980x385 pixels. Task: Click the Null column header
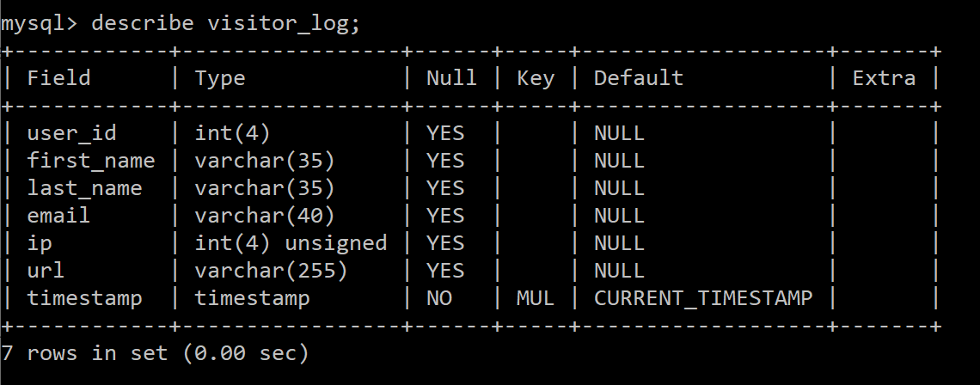point(451,78)
